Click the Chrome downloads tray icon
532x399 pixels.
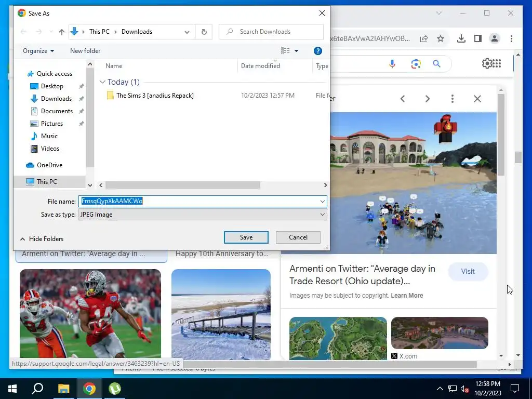pos(461,38)
